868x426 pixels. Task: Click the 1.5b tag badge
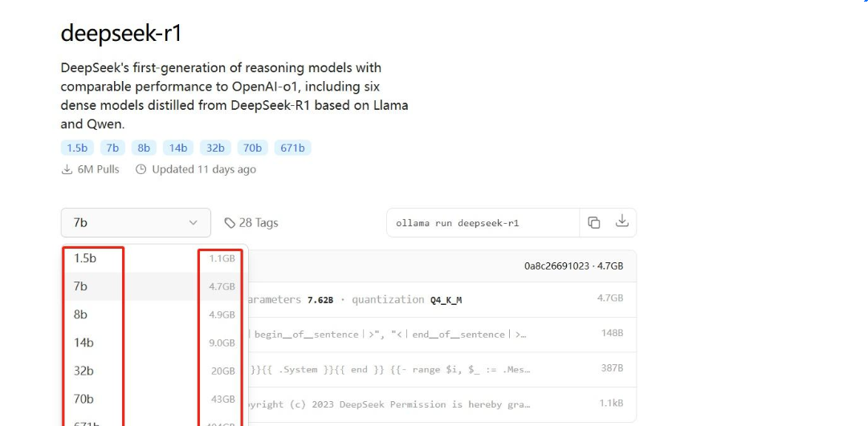tap(77, 148)
